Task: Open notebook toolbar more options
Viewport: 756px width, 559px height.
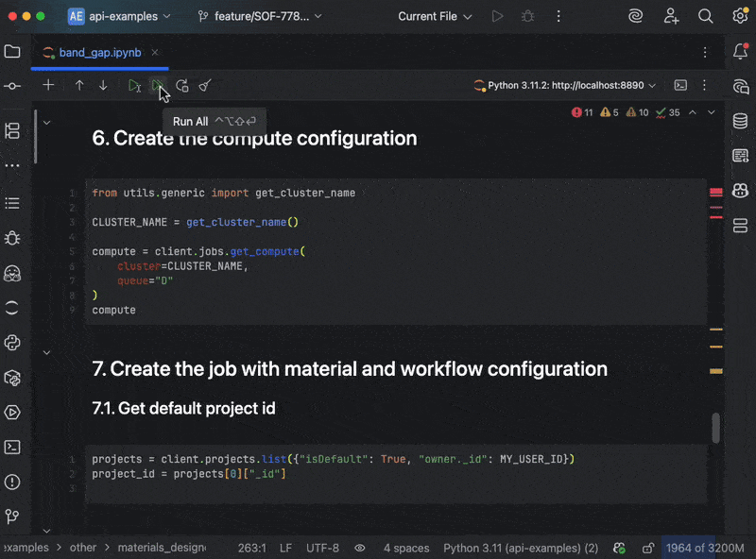Action: coord(704,85)
